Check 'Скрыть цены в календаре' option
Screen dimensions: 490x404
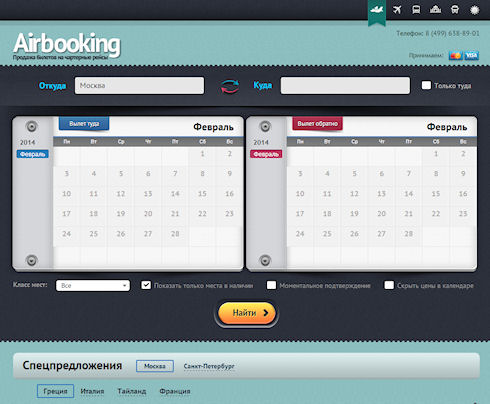(389, 285)
